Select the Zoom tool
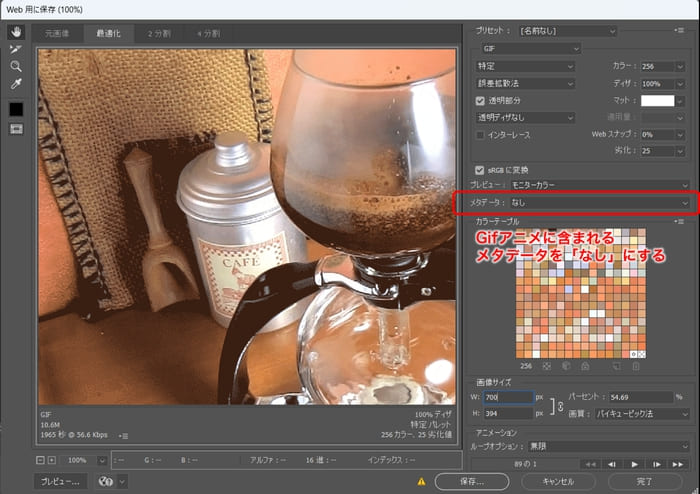Image resolution: width=700 pixels, height=494 pixels. click(x=16, y=66)
